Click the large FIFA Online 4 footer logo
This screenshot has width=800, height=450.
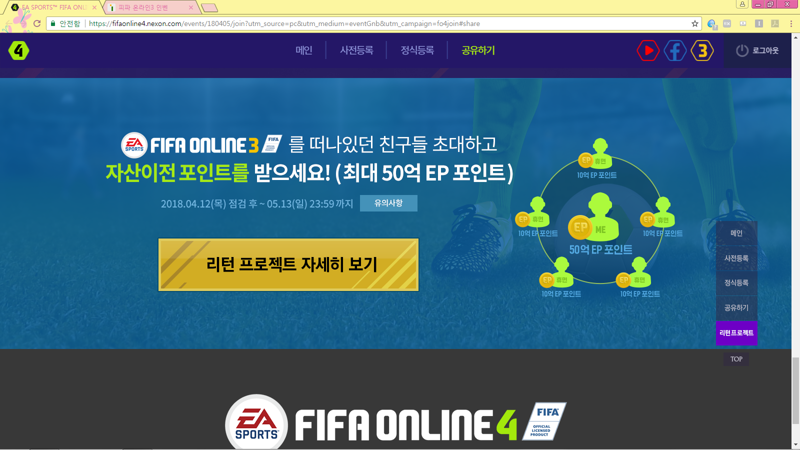(x=396, y=423)
